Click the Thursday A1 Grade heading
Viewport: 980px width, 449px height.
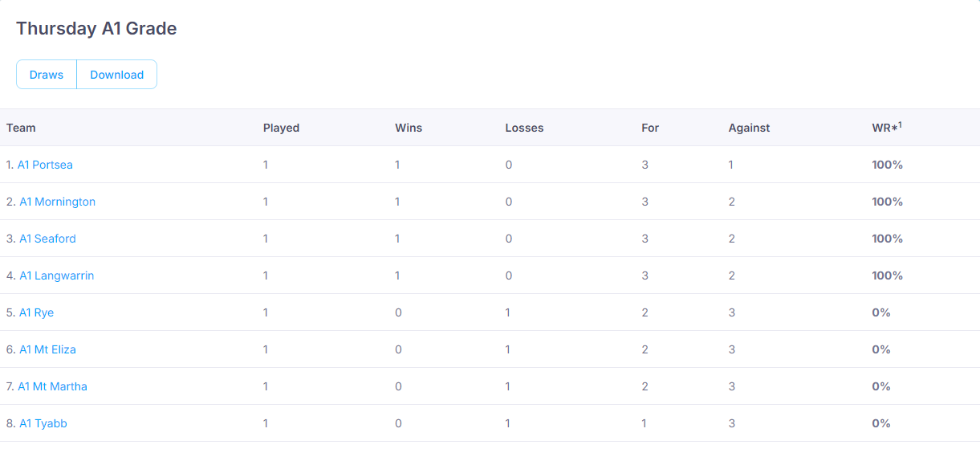(96, 29)
